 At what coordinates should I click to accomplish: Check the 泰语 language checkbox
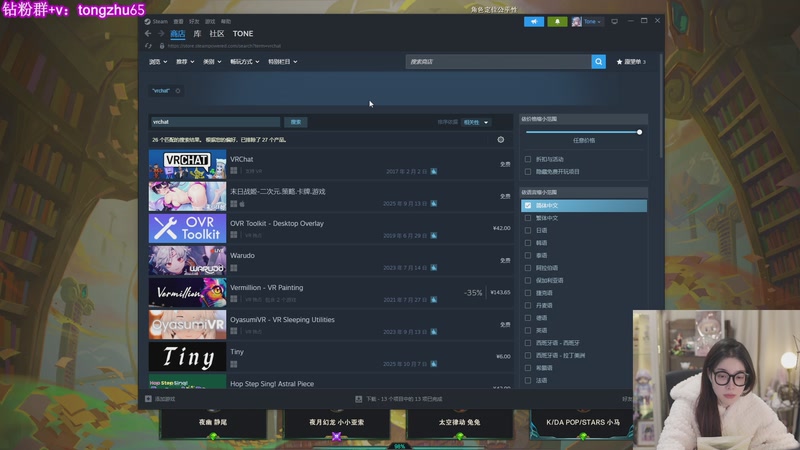528,255
